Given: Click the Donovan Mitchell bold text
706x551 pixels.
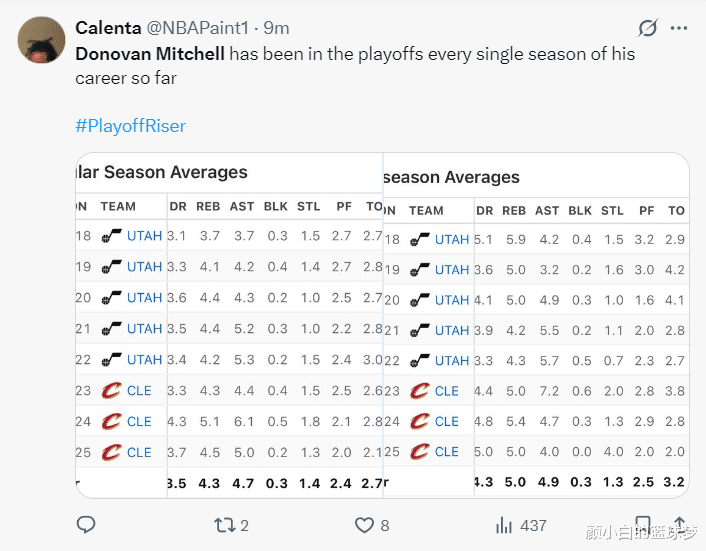Looking at the screenshot, I should [150, 53].
